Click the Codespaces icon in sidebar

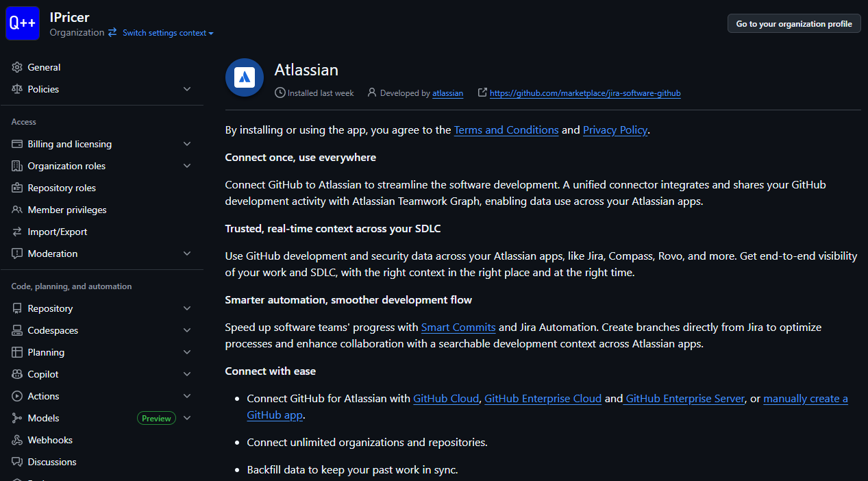click(x=17, y=330)
